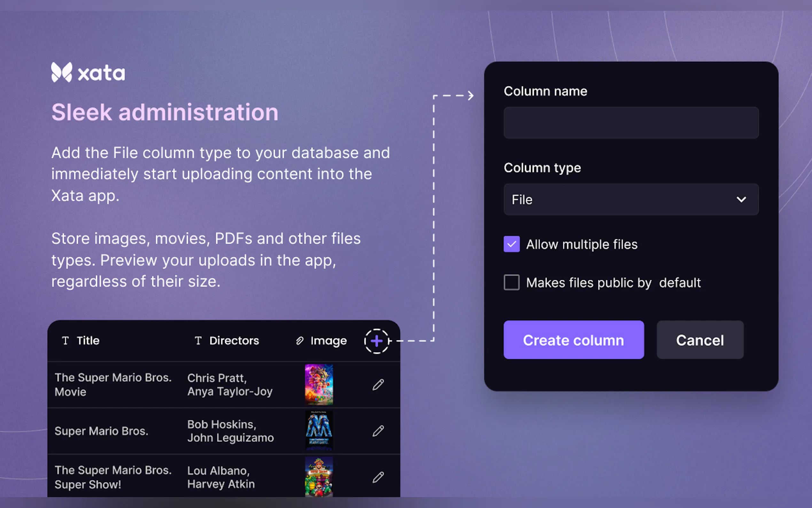The width and height of the screenshot is (812, 508).
Task: Click the Directors column header
Action: tap(234, 341)
